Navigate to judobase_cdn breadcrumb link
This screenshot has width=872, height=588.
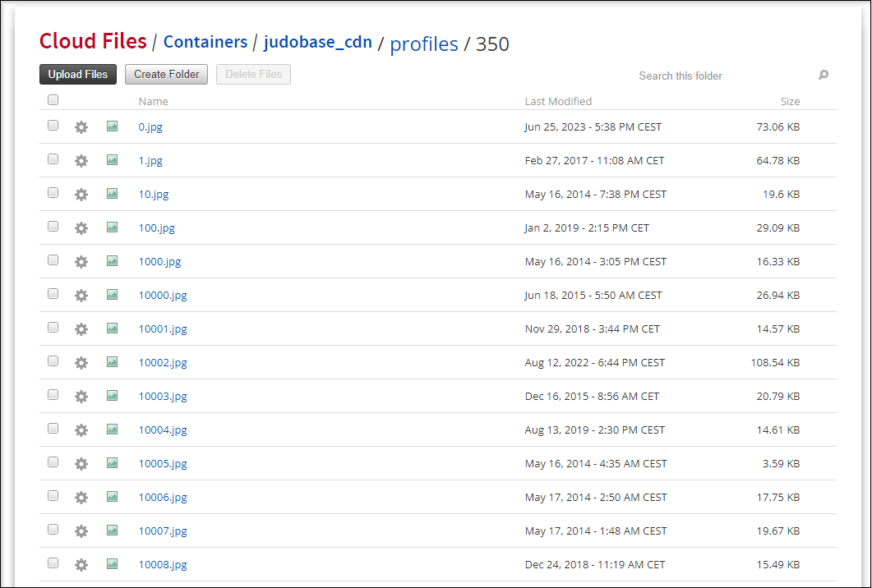[317, 42]
